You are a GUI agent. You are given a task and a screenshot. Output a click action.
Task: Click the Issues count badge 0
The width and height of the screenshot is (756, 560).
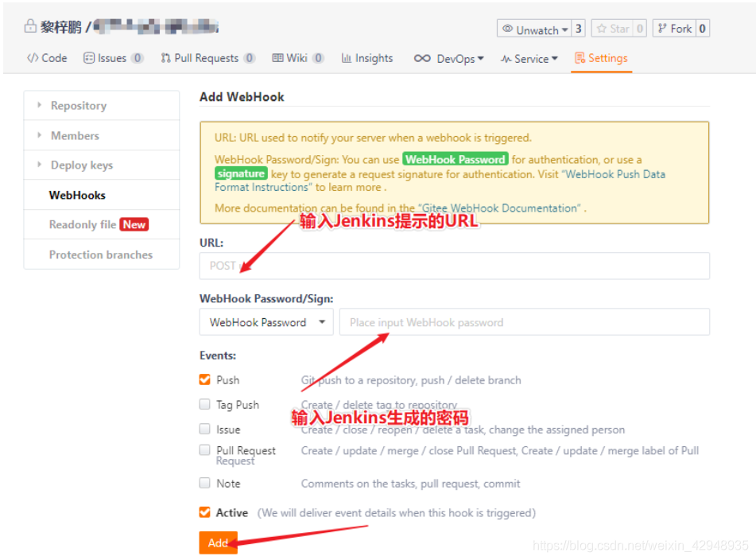pyautogui.click(x=138, y=58)
